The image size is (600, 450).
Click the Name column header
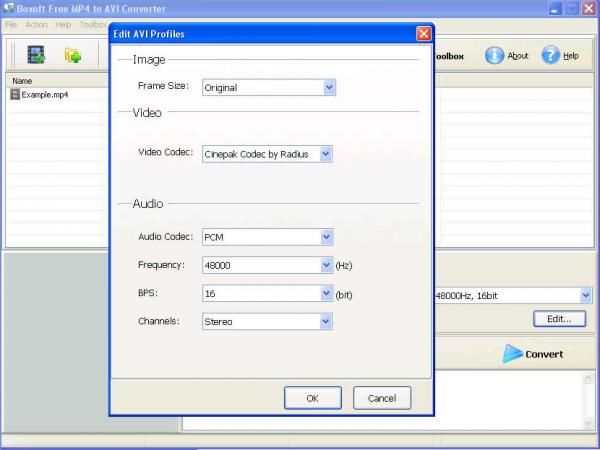click(x=57, y=81)
